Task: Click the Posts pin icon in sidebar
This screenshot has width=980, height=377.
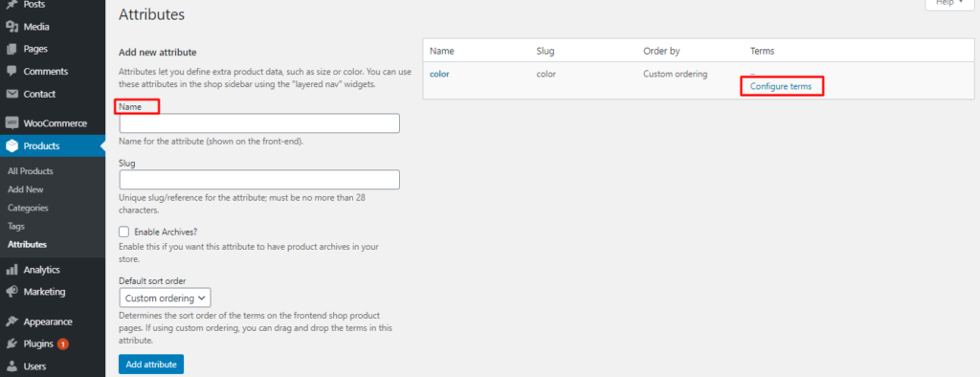Action: pyautogui.click(x=11, y=5)
